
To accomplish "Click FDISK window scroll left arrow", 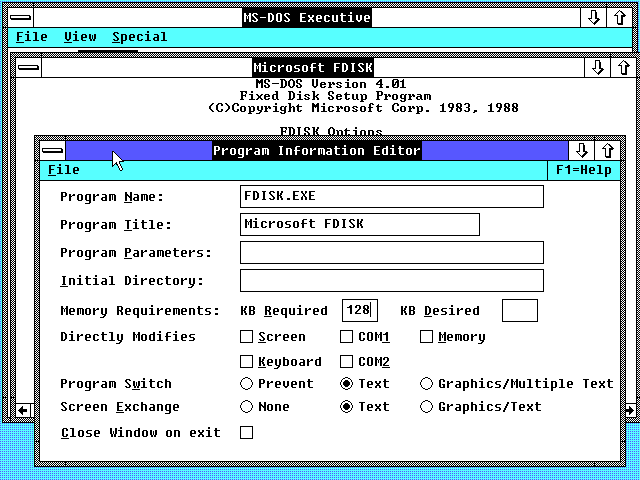I will [x=23, y=411].
